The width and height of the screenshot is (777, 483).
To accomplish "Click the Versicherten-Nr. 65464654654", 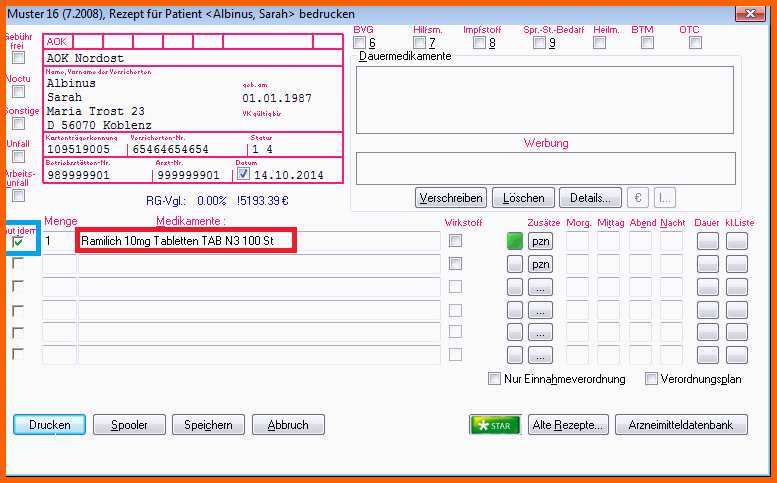I will pos(170,149).
